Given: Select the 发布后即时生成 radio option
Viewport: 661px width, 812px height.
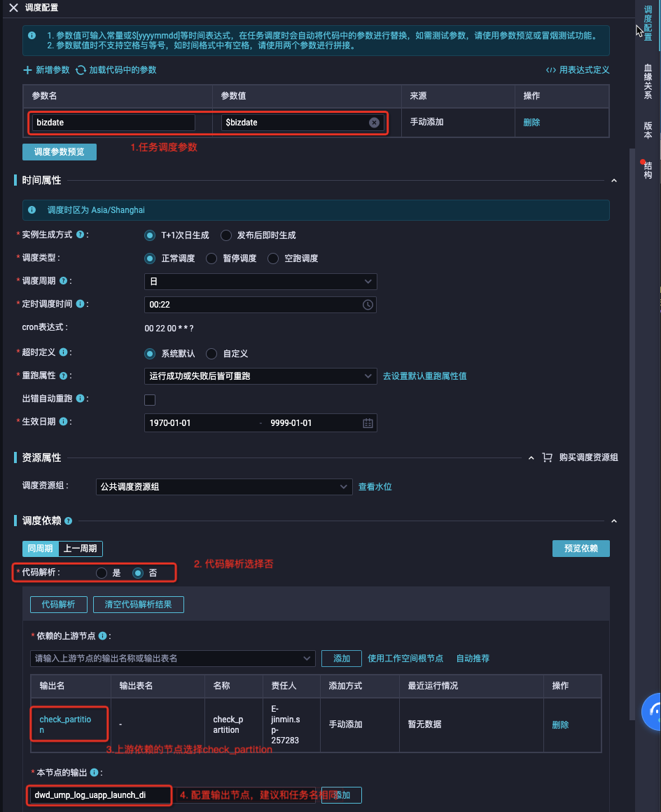Looking at the screenshot, I should (x=225, y=235).
